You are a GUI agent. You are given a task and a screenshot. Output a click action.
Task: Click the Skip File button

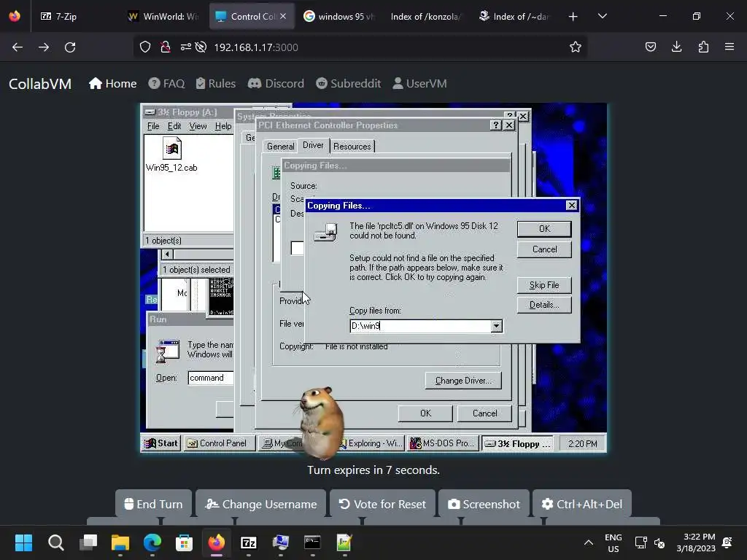tap(544, 285)
